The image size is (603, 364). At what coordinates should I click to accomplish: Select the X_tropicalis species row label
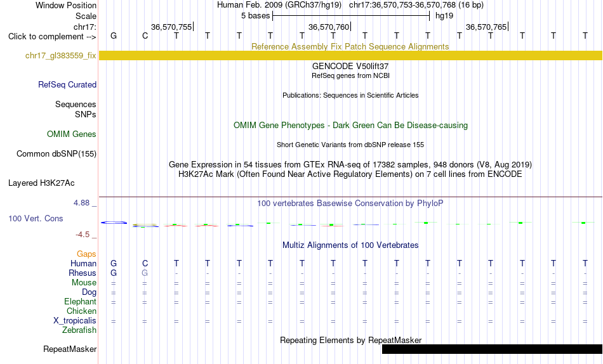[75, 321]
